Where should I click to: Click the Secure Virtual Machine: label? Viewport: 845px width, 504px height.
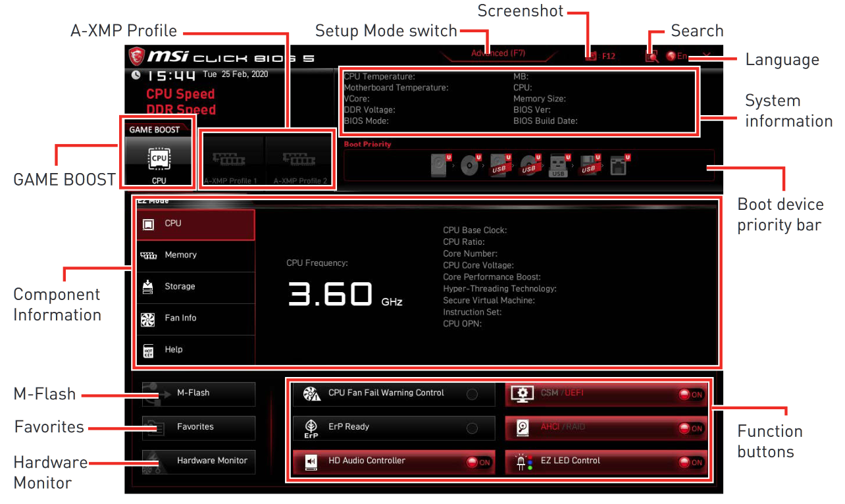[x=489, y=301]
